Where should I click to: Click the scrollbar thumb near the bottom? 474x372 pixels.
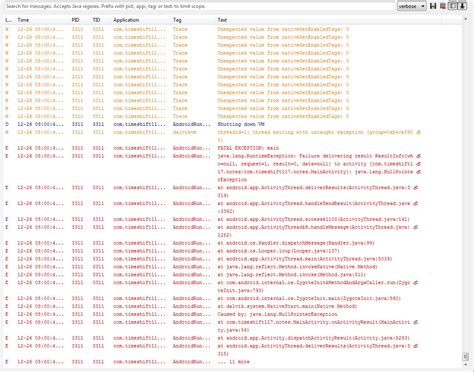pos(465,356)
